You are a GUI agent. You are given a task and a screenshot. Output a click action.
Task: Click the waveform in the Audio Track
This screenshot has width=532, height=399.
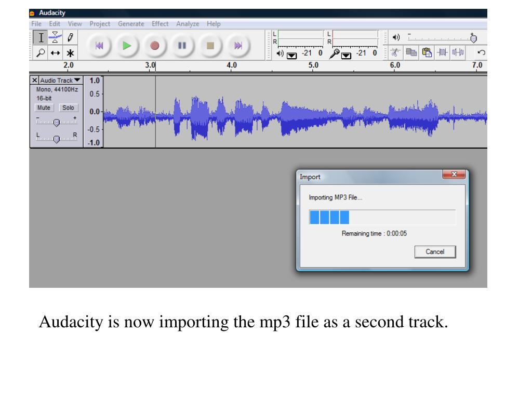(x=295, y=112)
